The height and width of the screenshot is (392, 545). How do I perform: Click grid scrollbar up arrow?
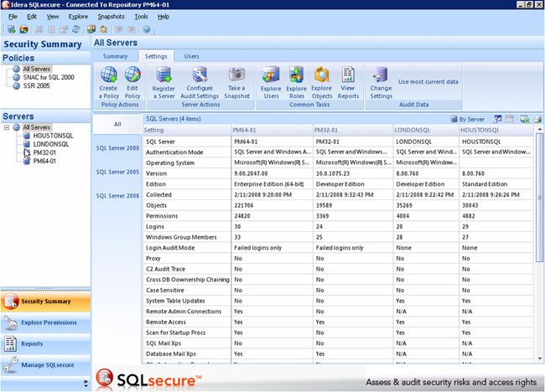pyautogui.click(x=539, y=129)
